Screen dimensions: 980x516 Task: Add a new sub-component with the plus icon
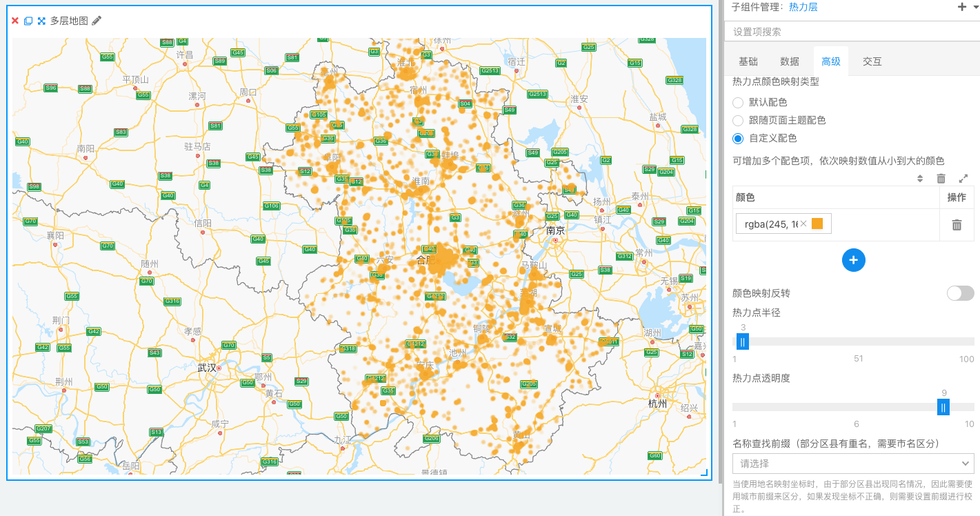click(x=963, y=7)
